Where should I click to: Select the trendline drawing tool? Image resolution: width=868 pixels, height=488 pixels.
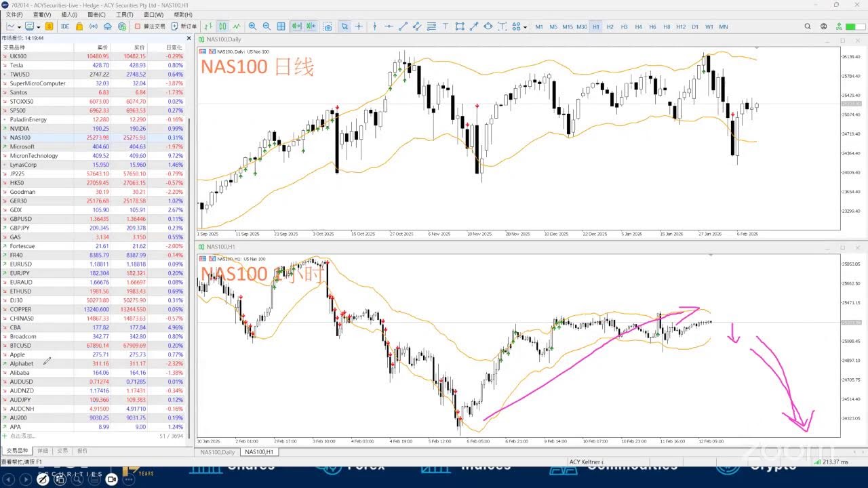pyautogui.click(x=403, y=26)
